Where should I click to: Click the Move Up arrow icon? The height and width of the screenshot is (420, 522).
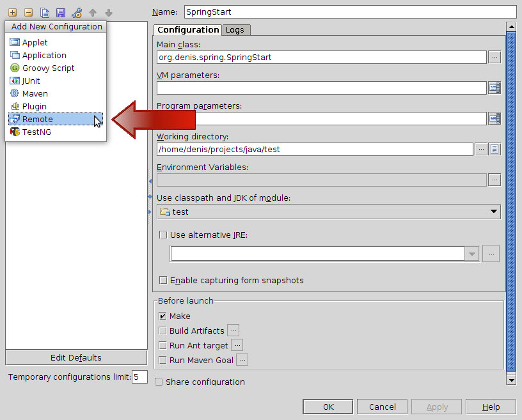pos(93,13)
